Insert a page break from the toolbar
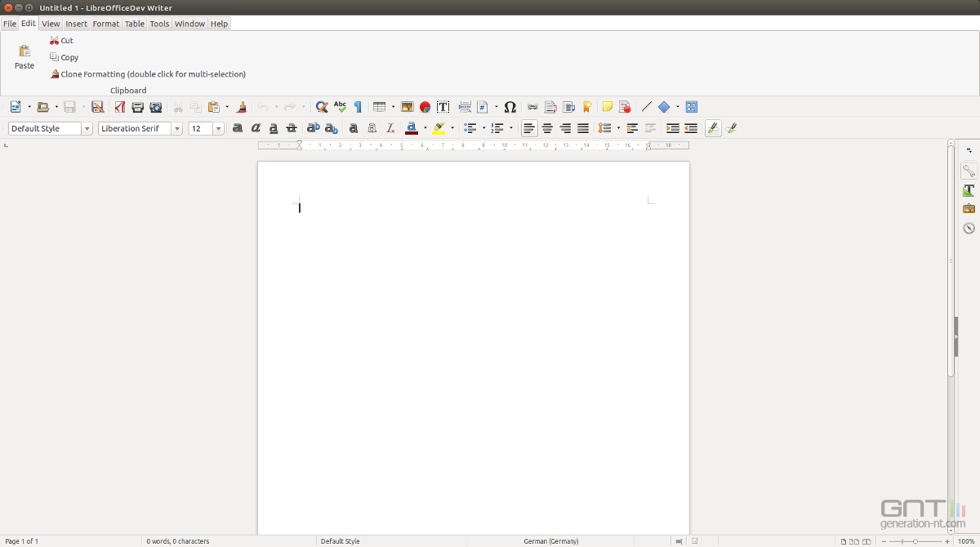 (465, 107)
